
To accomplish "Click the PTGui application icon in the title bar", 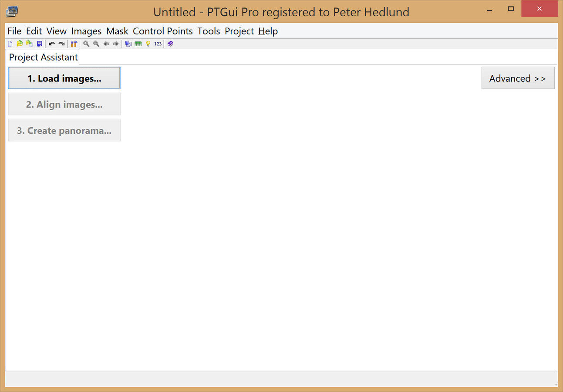I will pyautogui.click(x=12, y=11).
